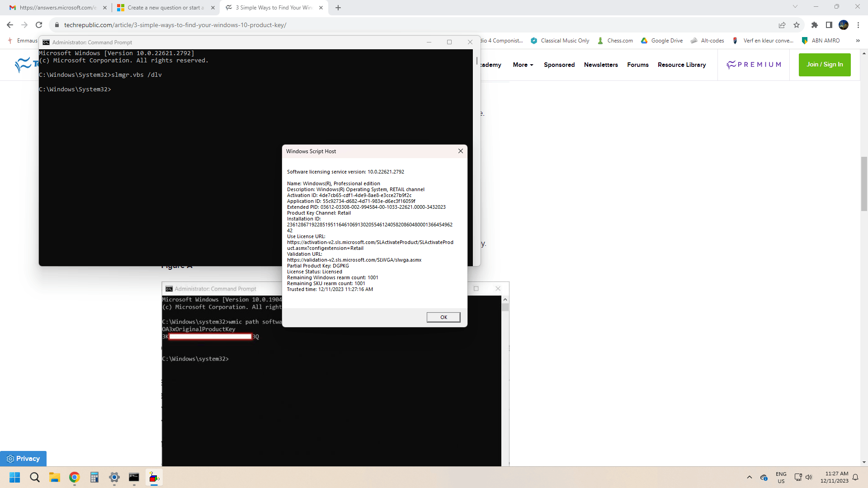Open Chrome side panel icon
This screenshot has height=488, width=868.
click(x=829, y=25)
